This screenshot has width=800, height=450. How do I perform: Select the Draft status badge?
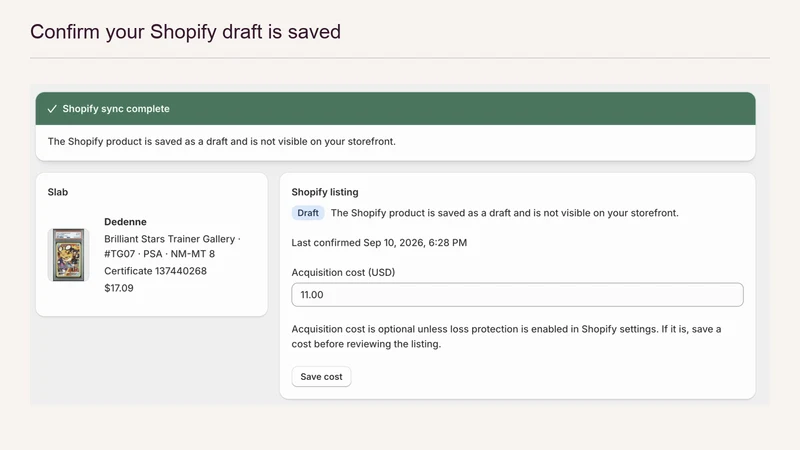pos(308,213)
